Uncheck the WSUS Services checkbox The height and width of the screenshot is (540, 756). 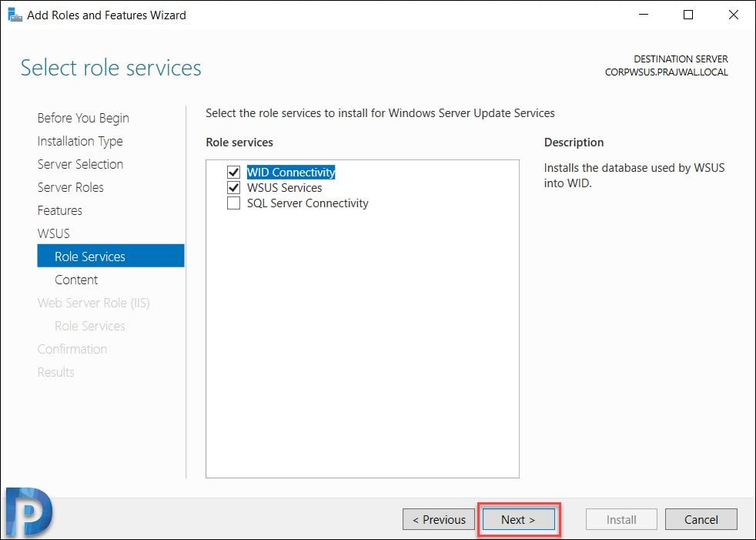pyautogui.click(x=233, y=188)
